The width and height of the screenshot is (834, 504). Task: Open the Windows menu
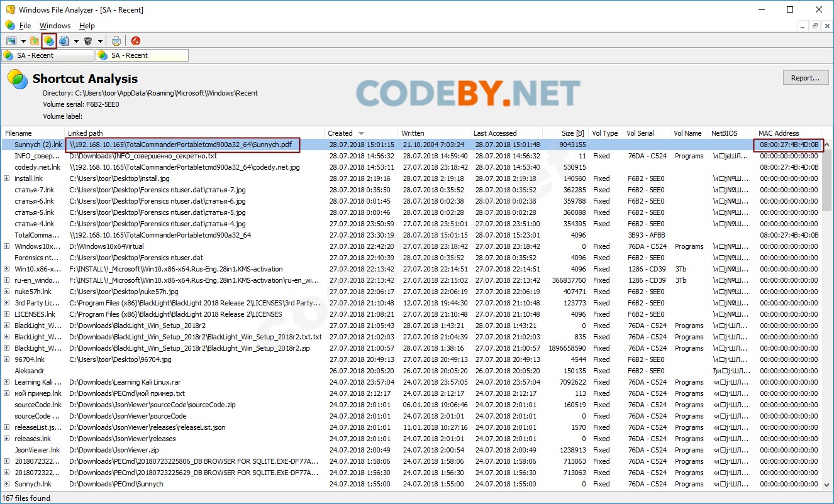tap(55, 26)
